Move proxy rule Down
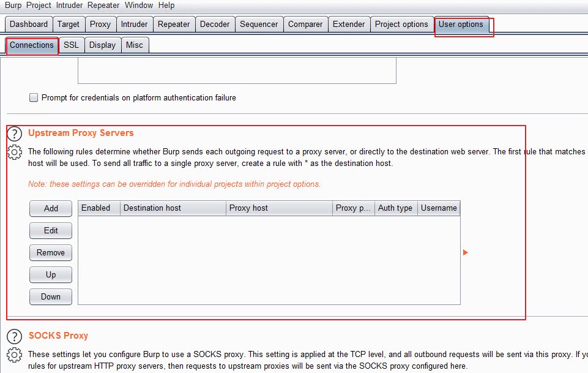 click(51, 297)
